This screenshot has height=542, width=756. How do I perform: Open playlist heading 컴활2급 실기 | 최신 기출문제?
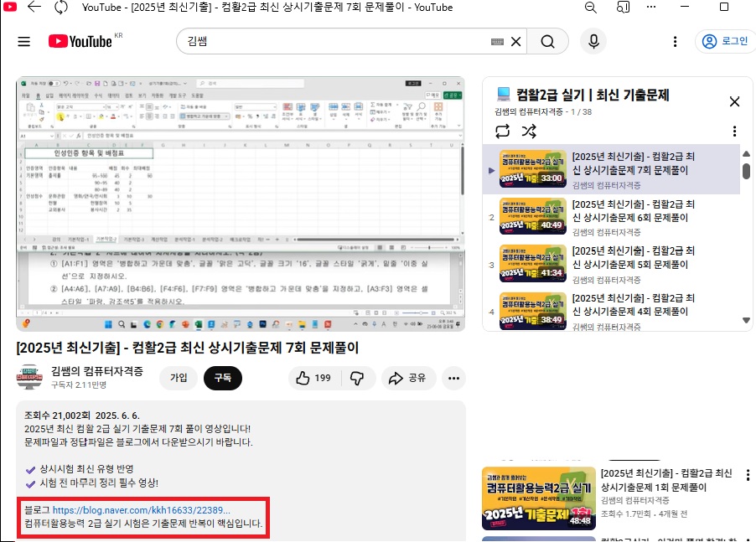[x=593, y=95]
